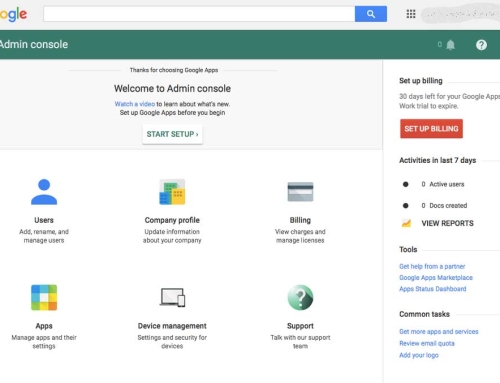
Task: Click 'View charges and manage licenses' text
Action: click(300, 236)
